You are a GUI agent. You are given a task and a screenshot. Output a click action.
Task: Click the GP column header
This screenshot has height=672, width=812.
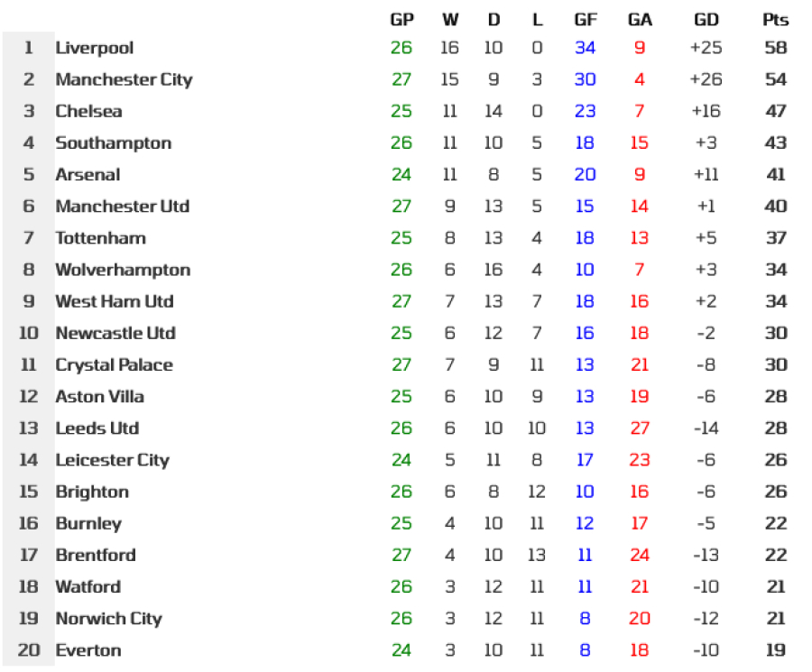click(x=401, y=20)
